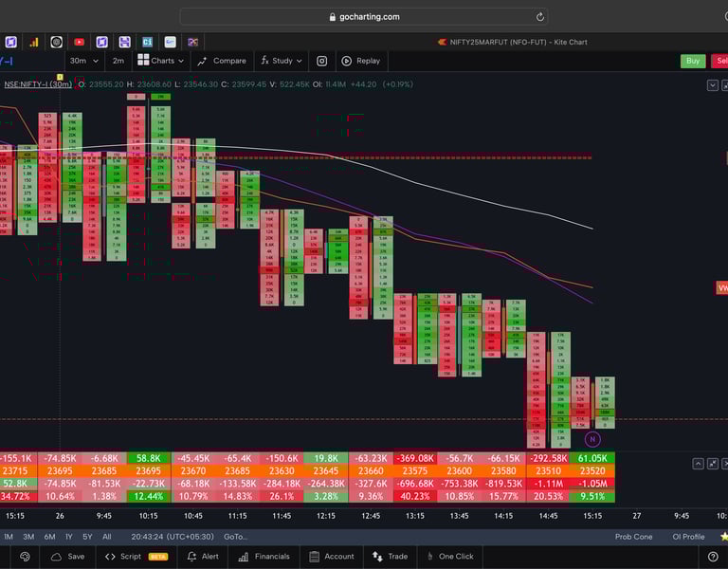Click the up-arrow icon on indicator pane
Viewport: 728px width, 569px height.
tap(698, 464)
